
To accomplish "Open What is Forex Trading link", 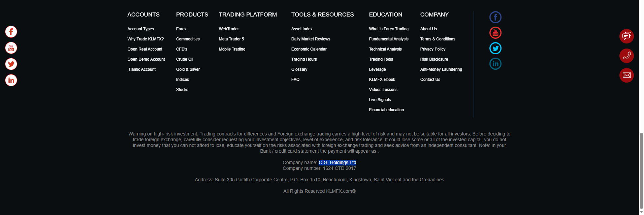I will point(389,29).
